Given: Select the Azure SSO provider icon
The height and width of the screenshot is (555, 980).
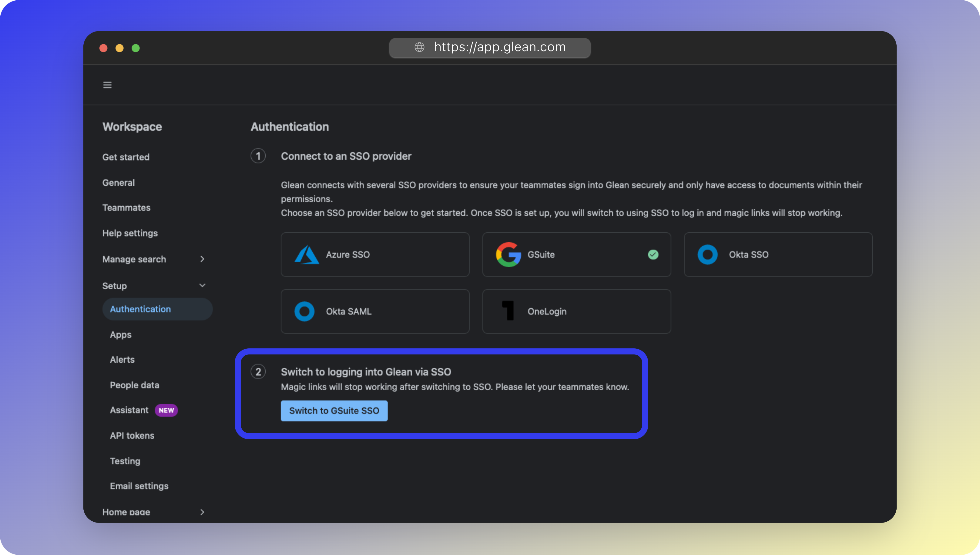Looking at the screenshot, I should point(307,255).
